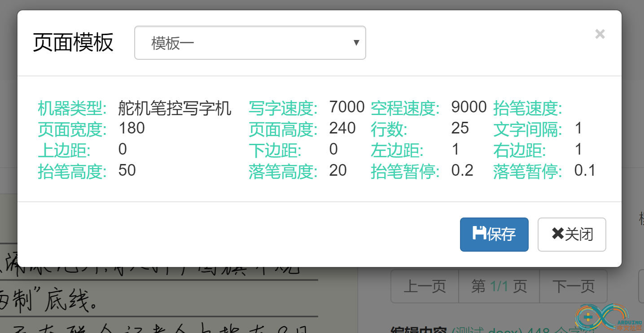Click the 右边距 label

tap(520, 151)
